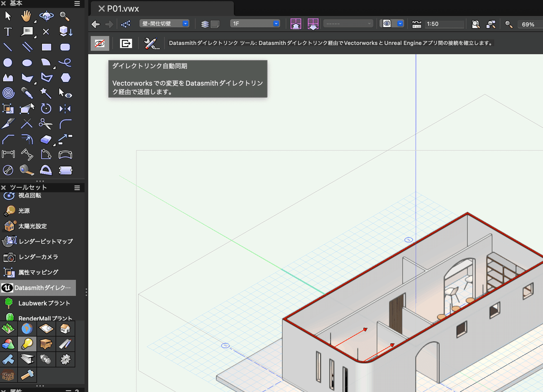Open the Datasmith direct link preferences icon
Image resolution: width=543 pixels, height=392 pixels.
pyautogui.click(x=152, y=43)
